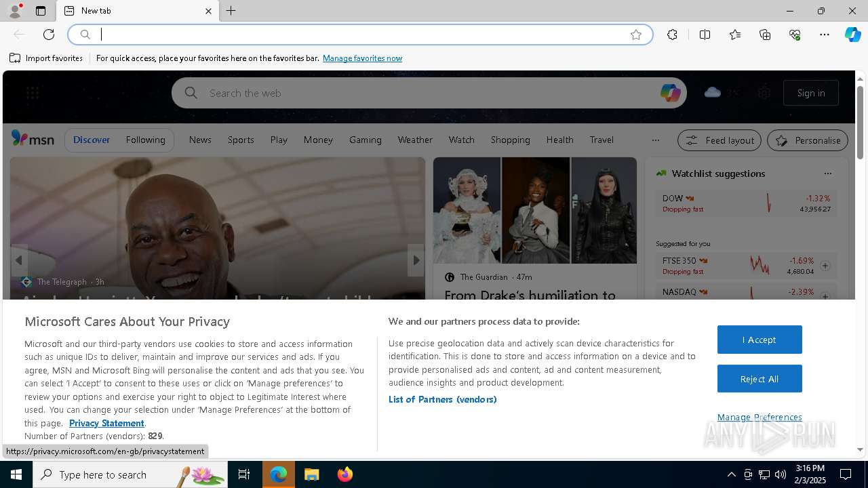Launch Firefox from the taskbar

point(345,474)
